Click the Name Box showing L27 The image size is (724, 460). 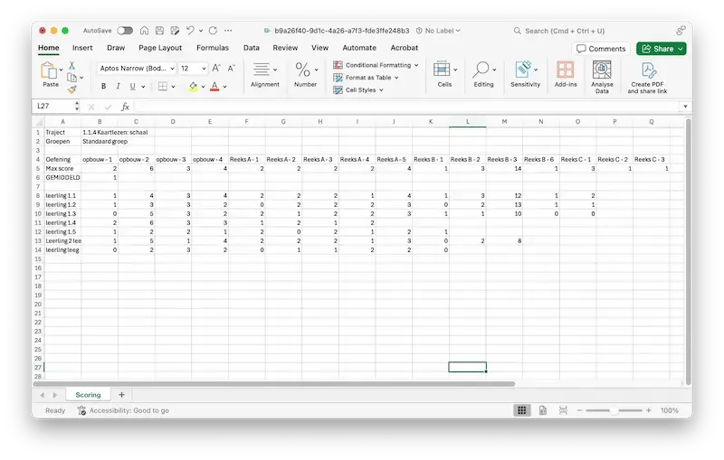[x=54, y=106]
